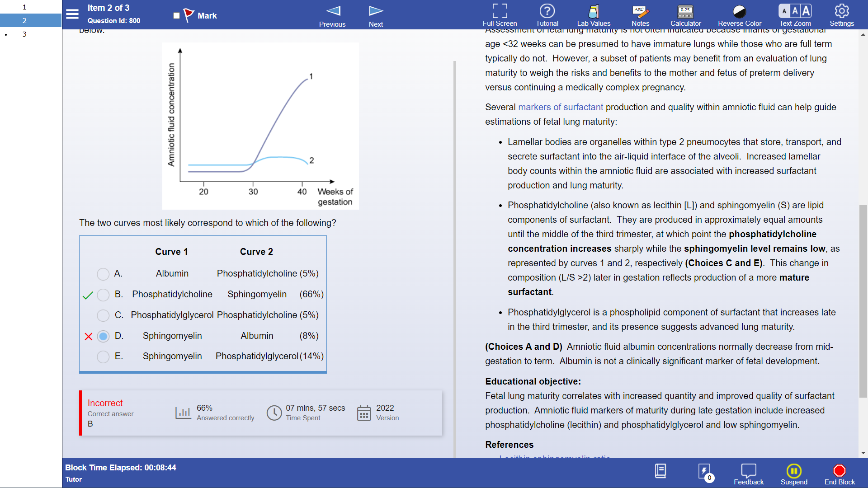Choose largest Text Zoom size
Screen dimensions: 868x488
click(806, 10)
